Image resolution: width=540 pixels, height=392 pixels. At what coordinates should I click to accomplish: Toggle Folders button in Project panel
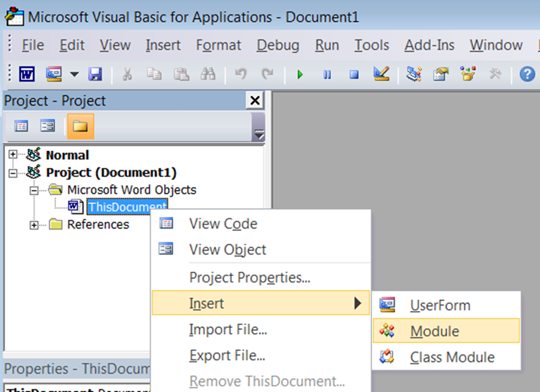click(x=80, y=127)
